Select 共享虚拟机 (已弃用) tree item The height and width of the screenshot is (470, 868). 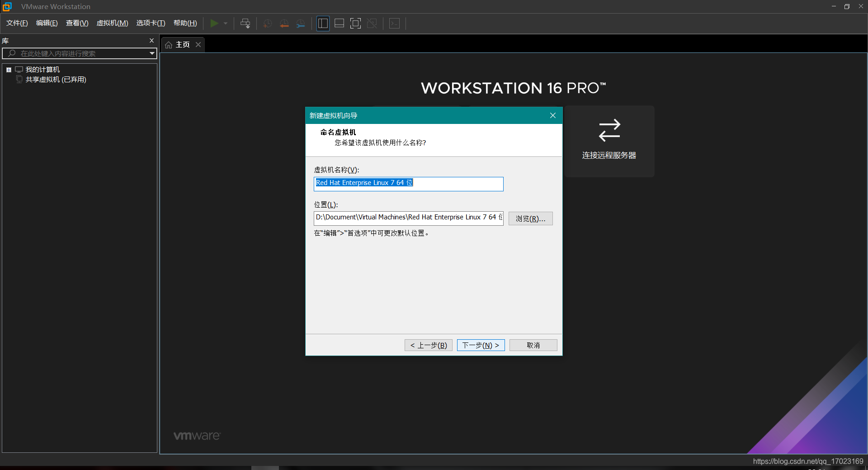coord(56,80)
